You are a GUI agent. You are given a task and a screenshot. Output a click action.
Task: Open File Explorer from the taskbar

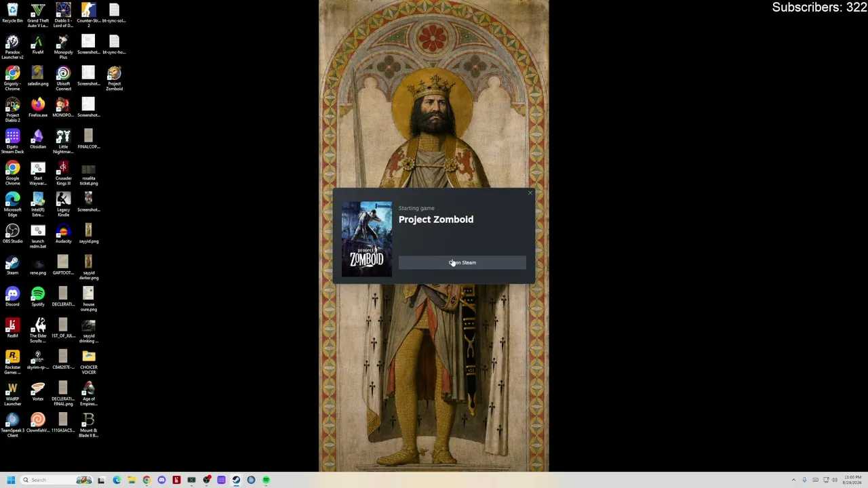[x=132, y=480]
